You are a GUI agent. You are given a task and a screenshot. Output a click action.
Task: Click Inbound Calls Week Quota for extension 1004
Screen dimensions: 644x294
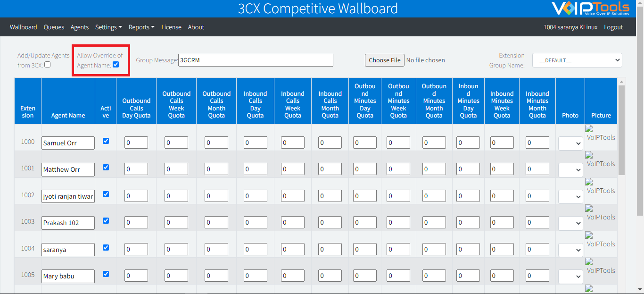point(293,249)
